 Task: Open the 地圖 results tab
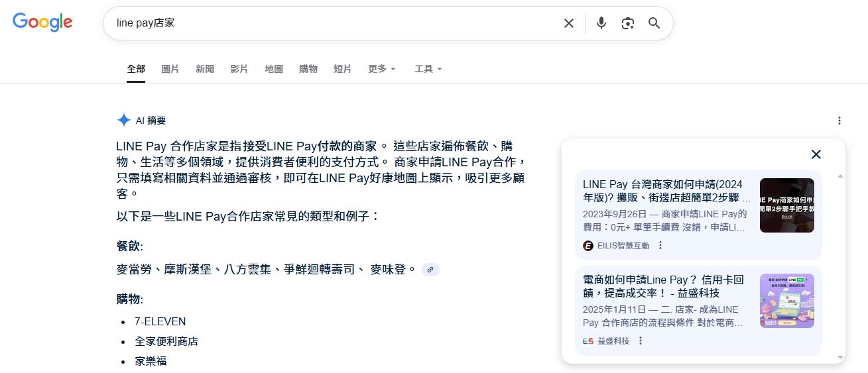pyautogui.click(x=274, y=69)
